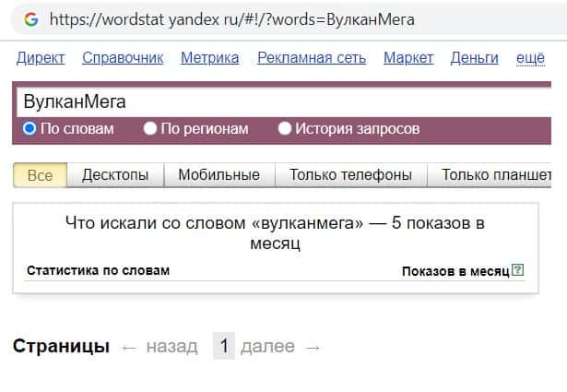Click the Google icon in address bar
567x392 pixels.
[31, 18]
